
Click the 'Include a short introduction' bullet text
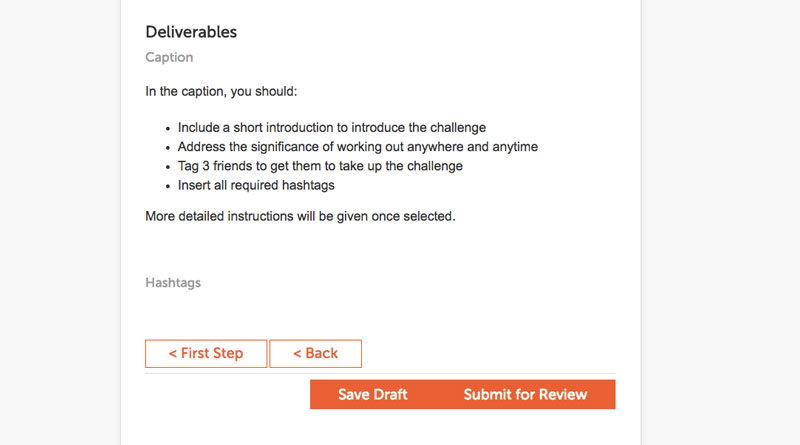pos(331,128)
